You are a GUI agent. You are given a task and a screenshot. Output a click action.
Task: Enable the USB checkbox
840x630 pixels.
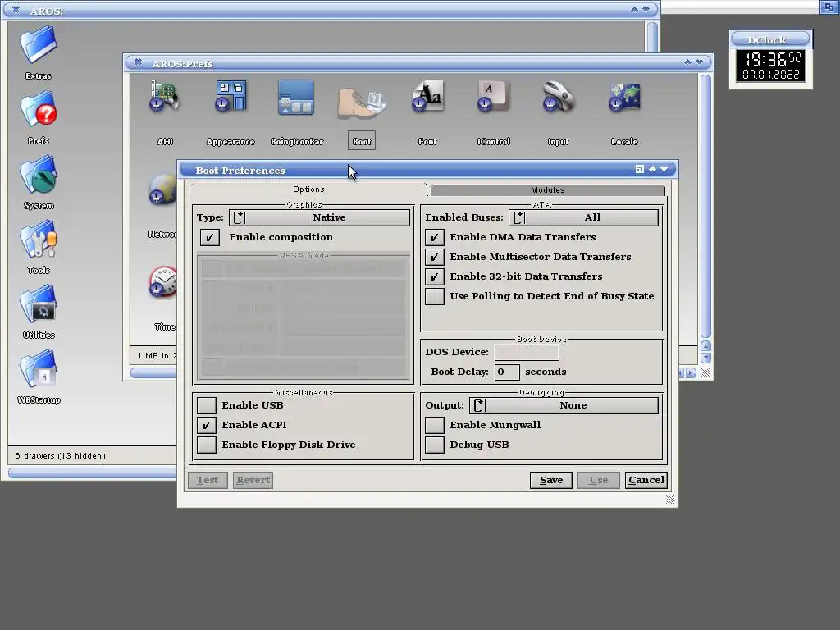206,405
